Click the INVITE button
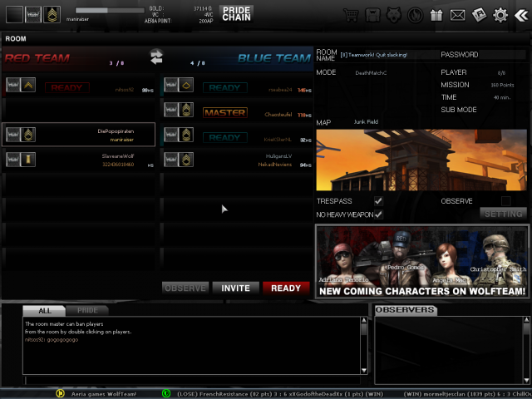 [236, 288]
